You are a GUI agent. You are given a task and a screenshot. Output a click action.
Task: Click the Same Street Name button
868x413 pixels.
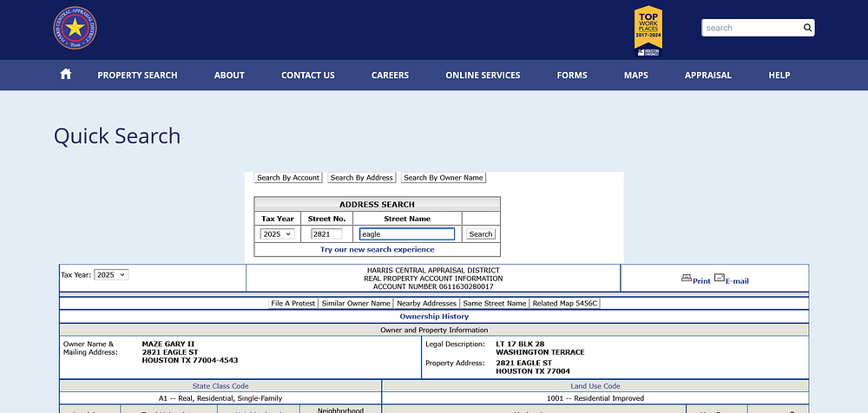point(495,304)
